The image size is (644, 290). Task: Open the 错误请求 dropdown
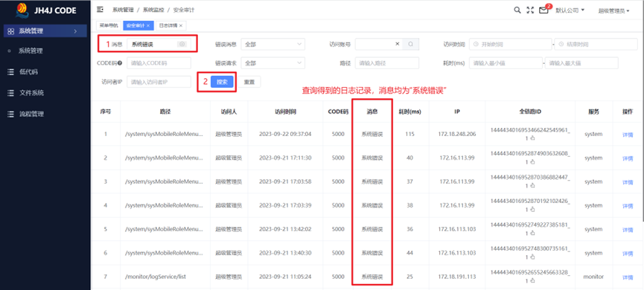click(x=272, y=62)
